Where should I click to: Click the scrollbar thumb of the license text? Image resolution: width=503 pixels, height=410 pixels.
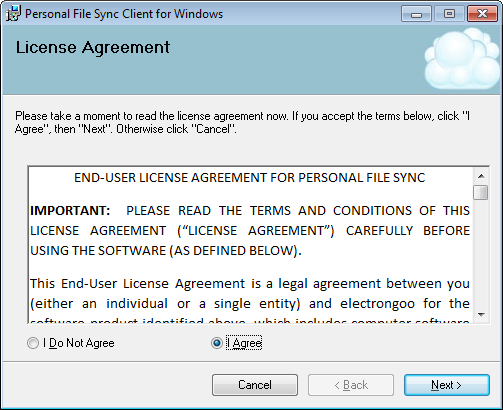click(481, 192)
